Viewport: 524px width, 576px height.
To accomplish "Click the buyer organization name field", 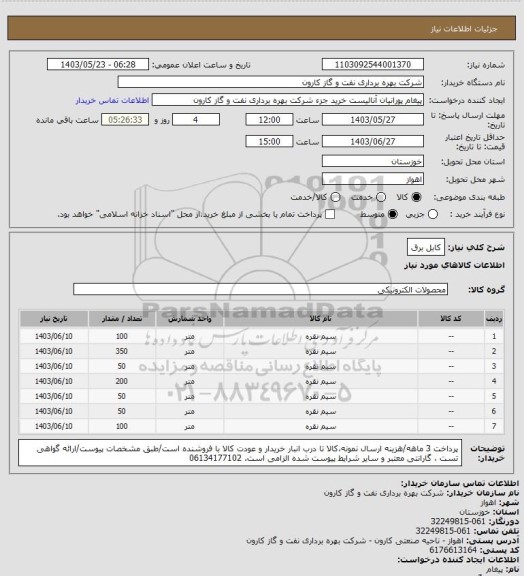I will (x=270, y=82).
